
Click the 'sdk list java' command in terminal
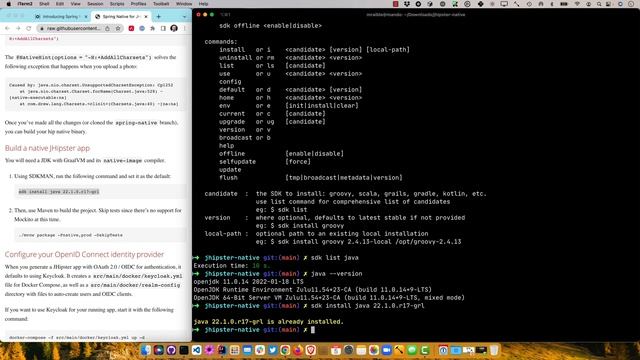click(x=335, y=258)
